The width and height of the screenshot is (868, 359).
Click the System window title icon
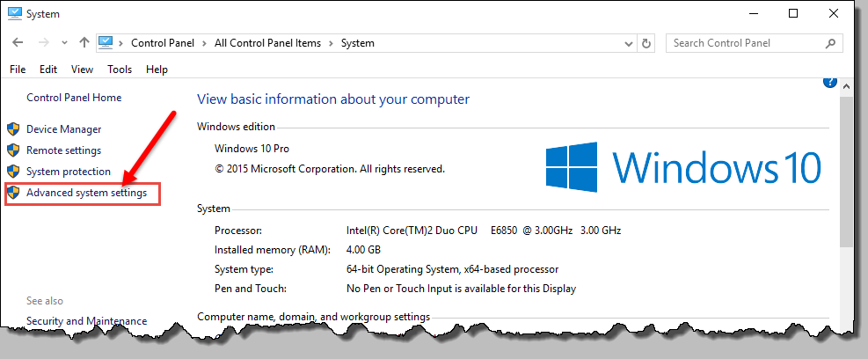[15, 13]
